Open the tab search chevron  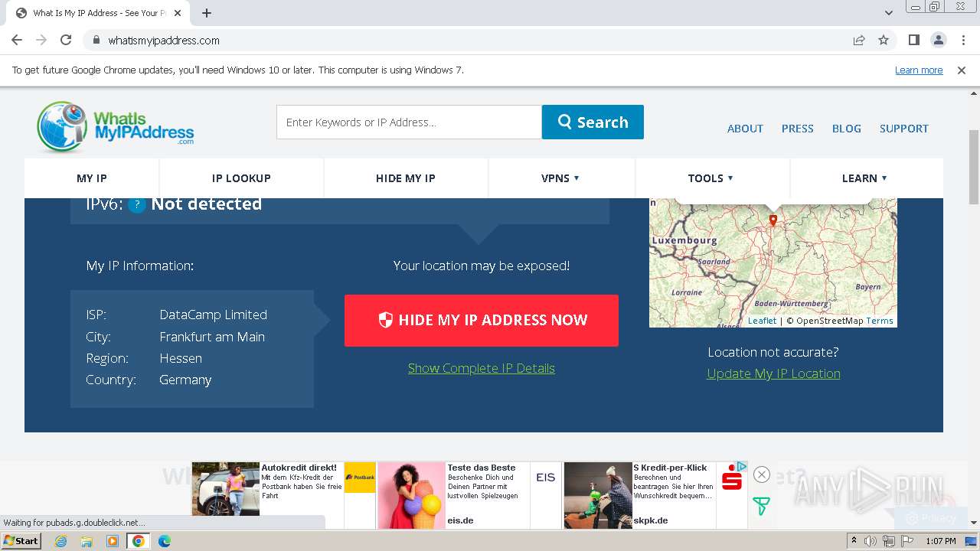click(x=889, y=13)
